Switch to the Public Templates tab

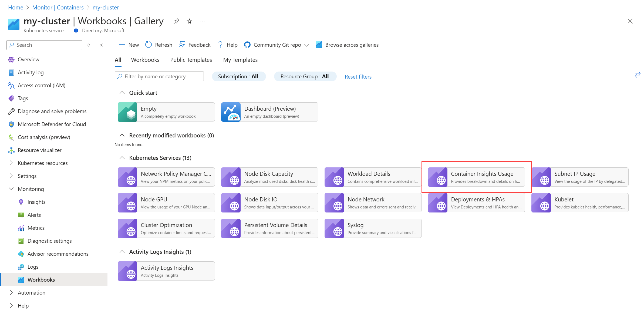[191, 60]
